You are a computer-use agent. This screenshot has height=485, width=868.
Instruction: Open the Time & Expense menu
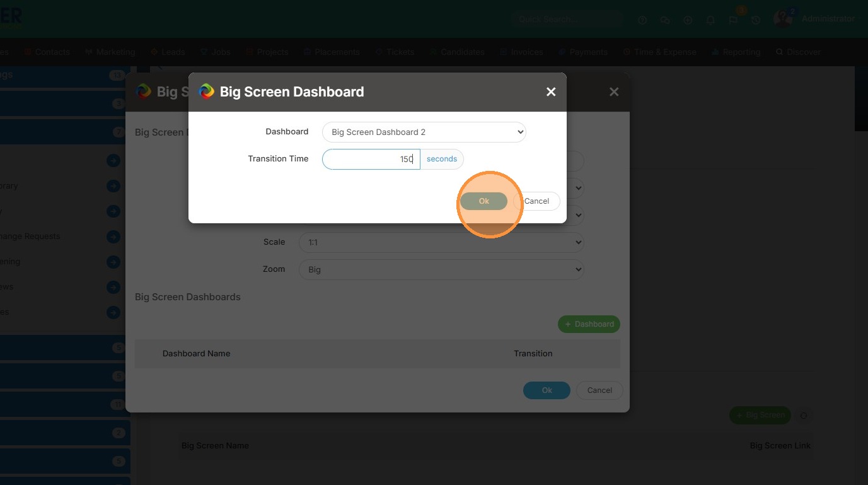pyautogui.click(x=660, y=52)
